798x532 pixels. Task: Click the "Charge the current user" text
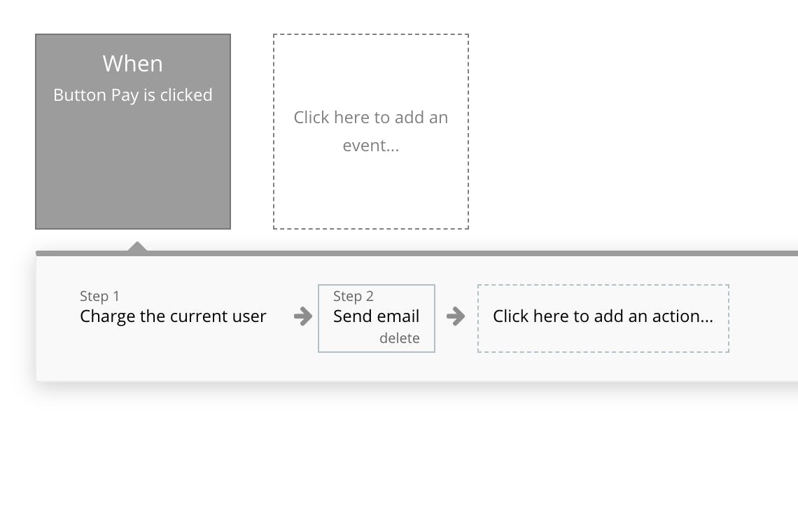click(173, 316)
